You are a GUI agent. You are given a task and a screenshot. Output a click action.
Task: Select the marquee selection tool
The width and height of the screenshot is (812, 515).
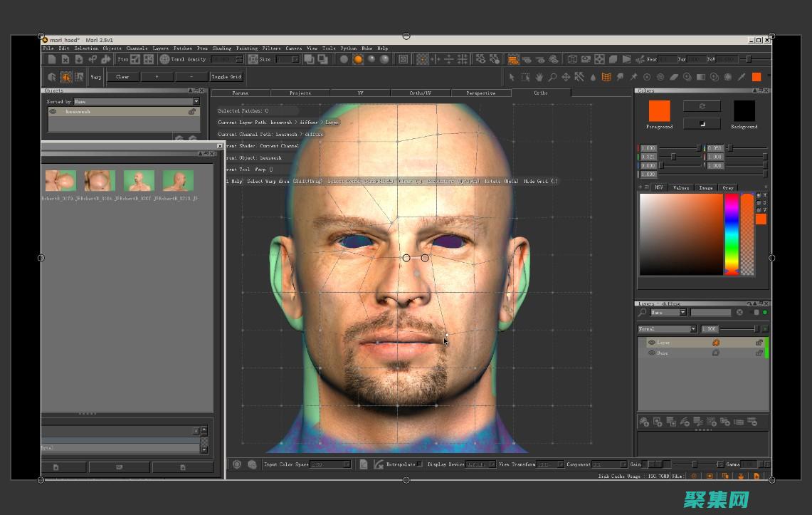coord(525,77)
